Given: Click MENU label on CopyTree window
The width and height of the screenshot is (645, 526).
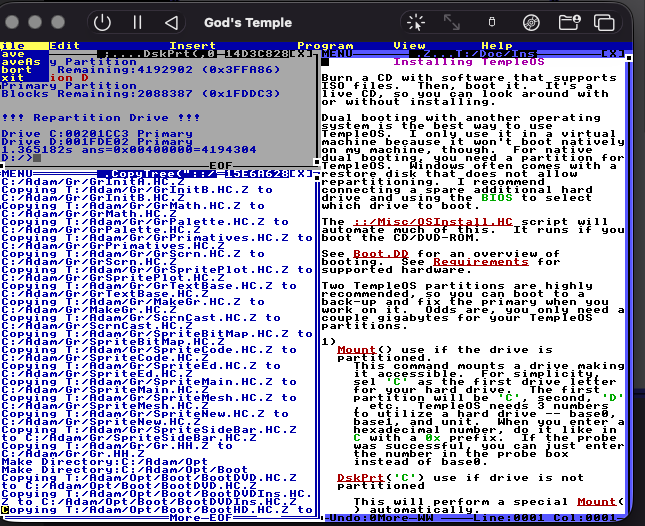Looking at the screenshot, I should coord(16,174).
